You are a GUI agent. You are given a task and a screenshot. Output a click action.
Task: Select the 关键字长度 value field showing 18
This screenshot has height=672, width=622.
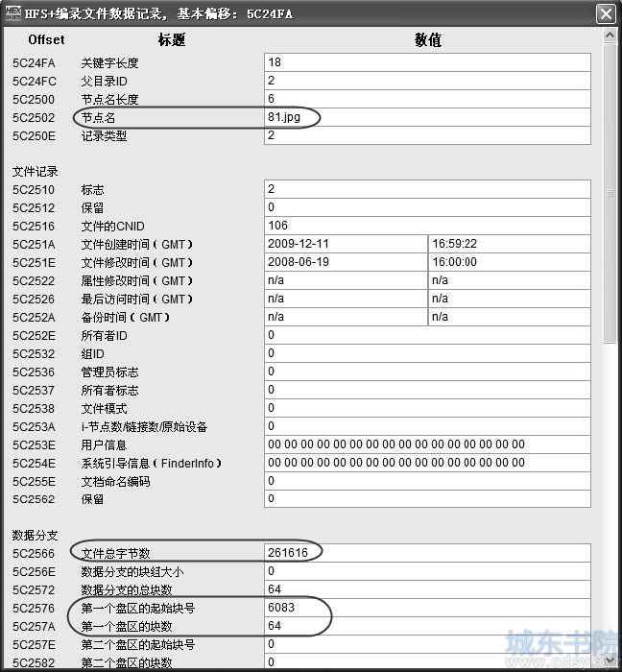pyautogui.click(x=427, y=62)
